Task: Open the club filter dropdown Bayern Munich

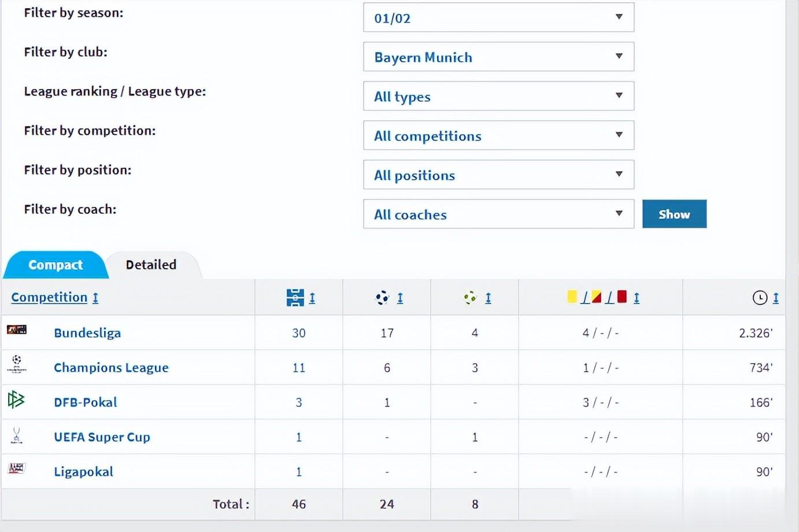Action: [498, 57]
